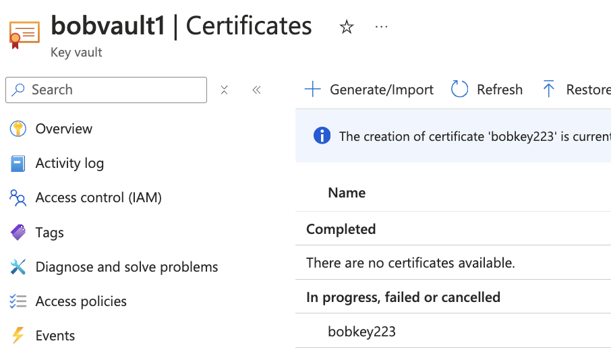Viewport: 611px width, 364px height.
Task: Click the blue info notification icon
Action: [x=322, y=136]
